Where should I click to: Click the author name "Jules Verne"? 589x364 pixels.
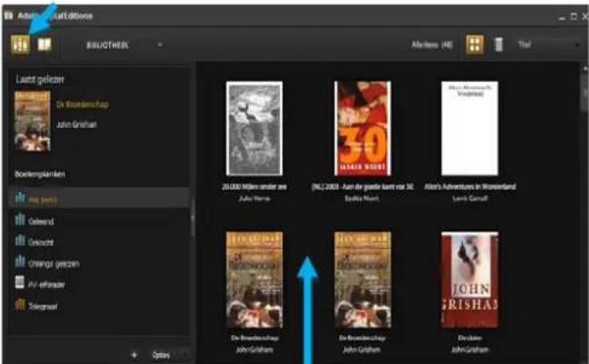(255, 198)
